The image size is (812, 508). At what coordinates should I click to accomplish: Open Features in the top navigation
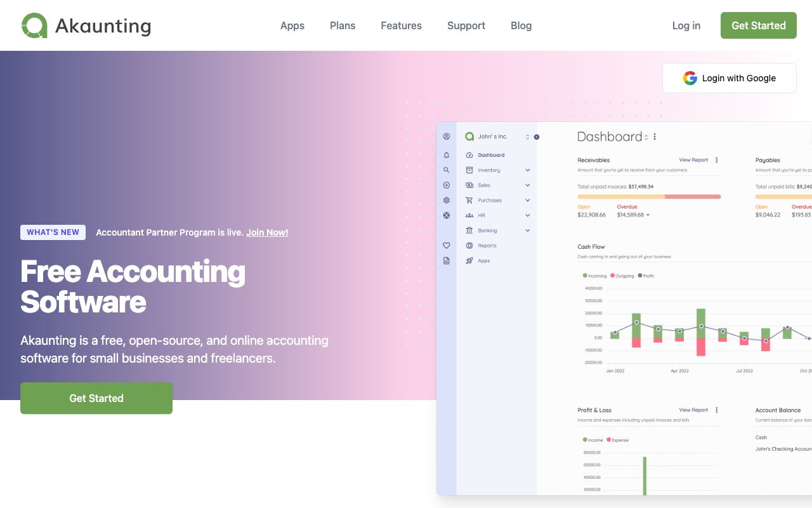click(x=401, y=25)
